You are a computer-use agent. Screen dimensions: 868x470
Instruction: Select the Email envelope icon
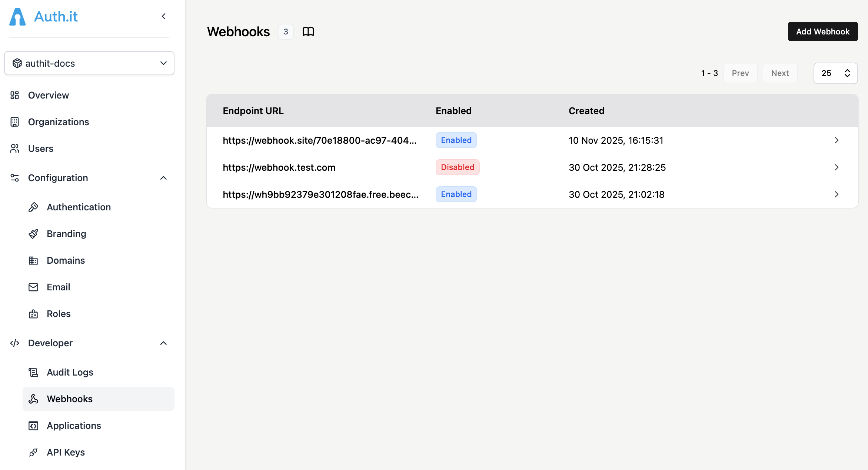34,287
